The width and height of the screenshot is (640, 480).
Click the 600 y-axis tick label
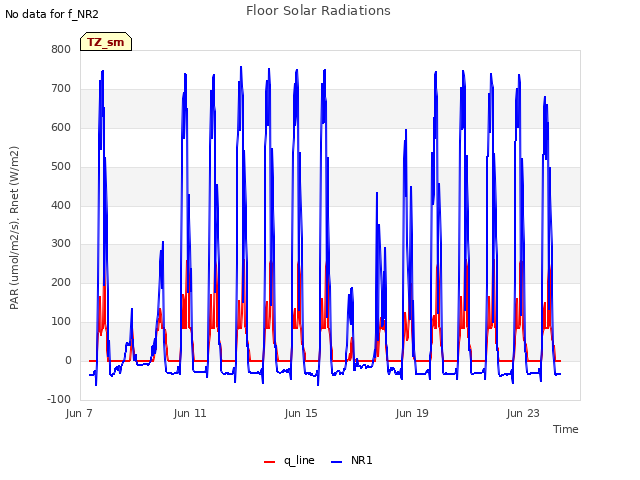pos(61,127)
